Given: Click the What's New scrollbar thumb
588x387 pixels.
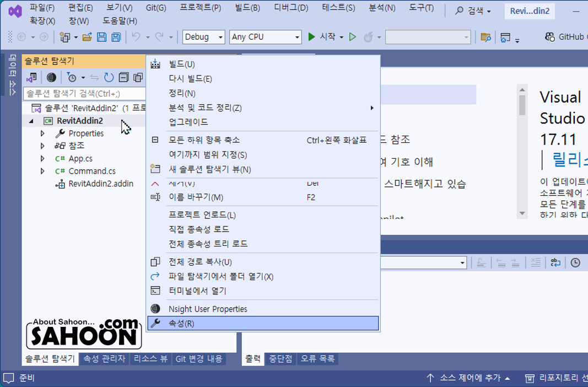Looking at the screenshot, I should [522, 105].
